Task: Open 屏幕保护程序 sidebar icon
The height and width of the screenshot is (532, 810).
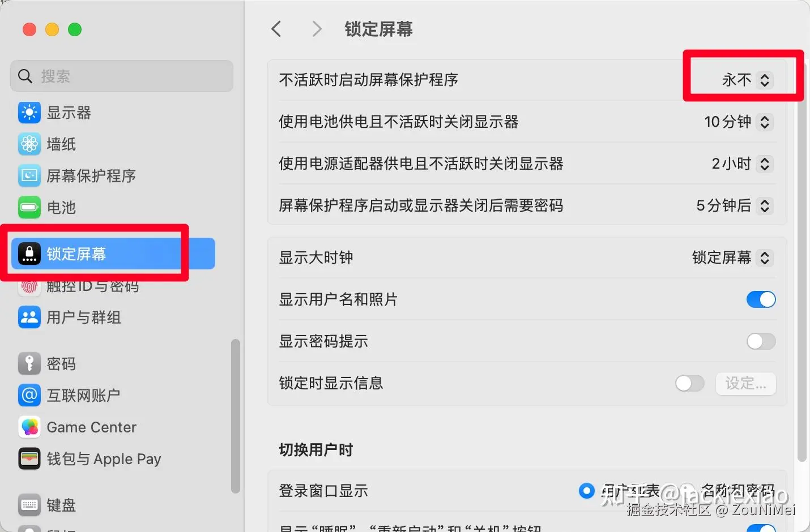Action: click(29, 176)
